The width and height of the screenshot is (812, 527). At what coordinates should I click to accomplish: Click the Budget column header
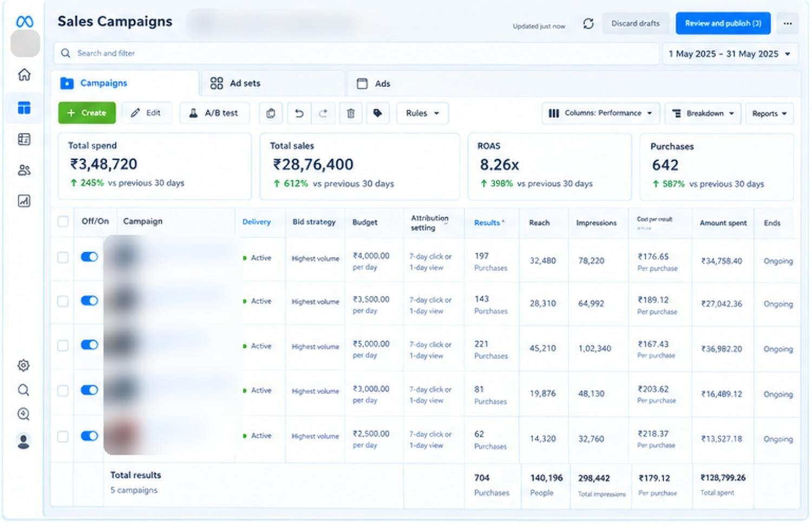point(365,222)
